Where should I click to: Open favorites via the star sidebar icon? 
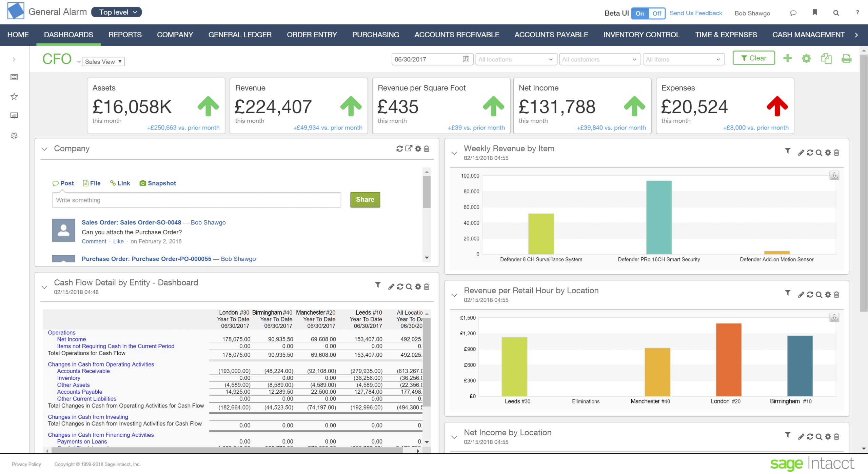[x=14, y=96]
